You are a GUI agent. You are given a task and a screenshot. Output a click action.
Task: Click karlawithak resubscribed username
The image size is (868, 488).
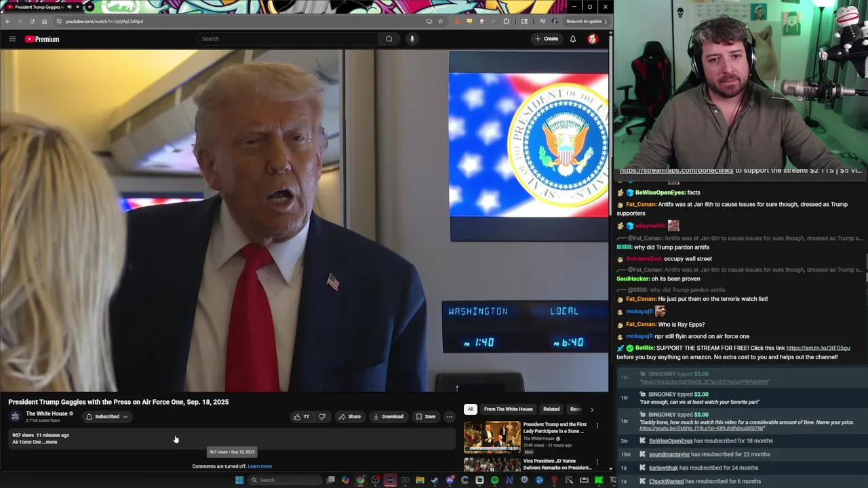[x=663, y=468]
